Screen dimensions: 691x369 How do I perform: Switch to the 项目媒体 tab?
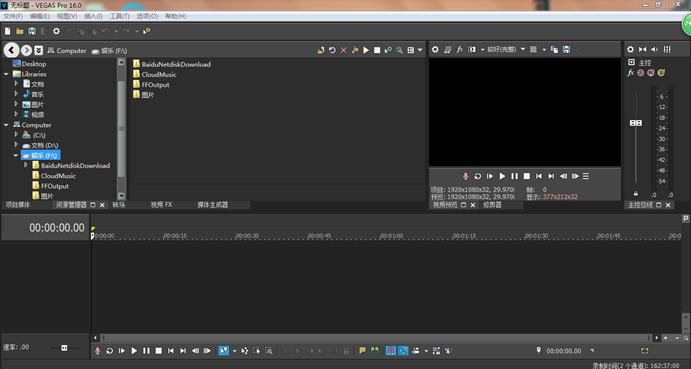click(18, 205)
